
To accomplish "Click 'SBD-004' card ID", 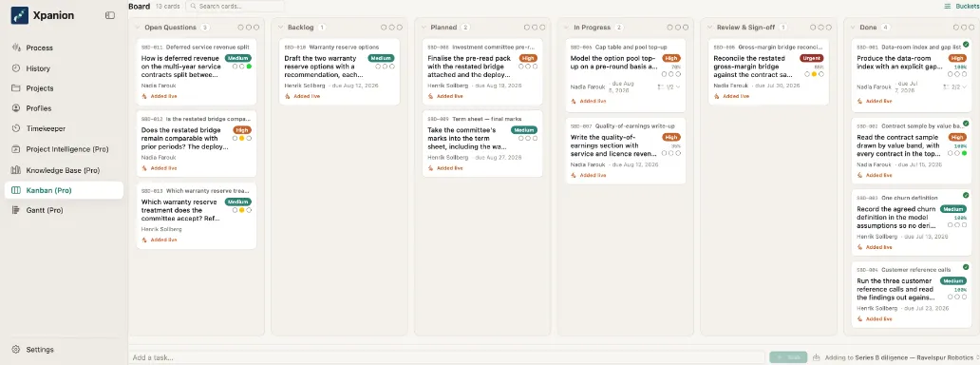I will [x=868, y=271].
